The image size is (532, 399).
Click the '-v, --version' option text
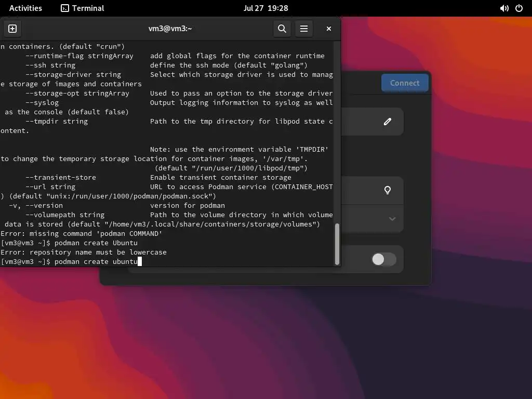click(x=36, y=205)
